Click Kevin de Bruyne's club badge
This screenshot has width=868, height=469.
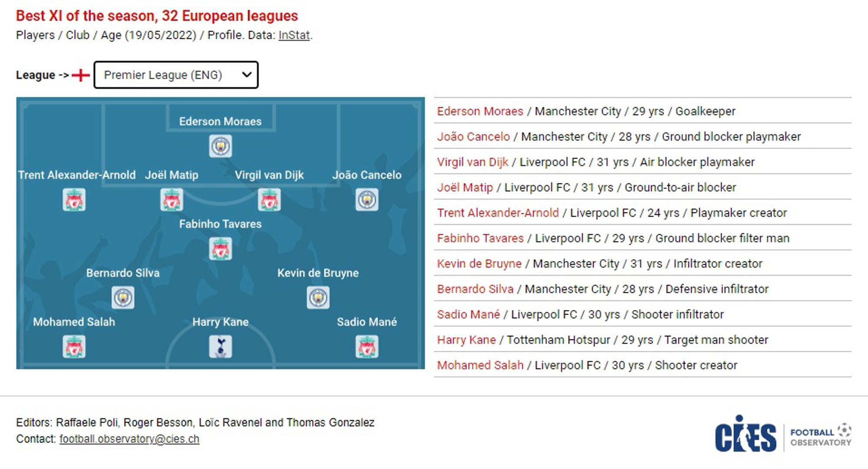point(318,298)
